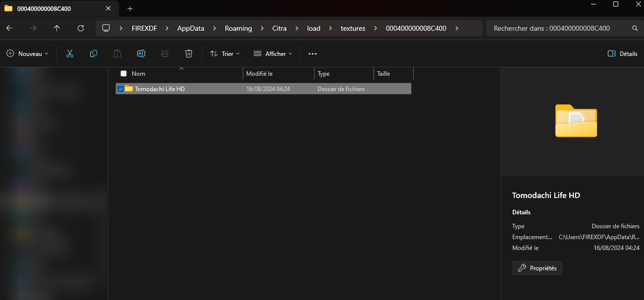Click the Delete trash icon
The image size is (644, 300).
pos(189,53)
